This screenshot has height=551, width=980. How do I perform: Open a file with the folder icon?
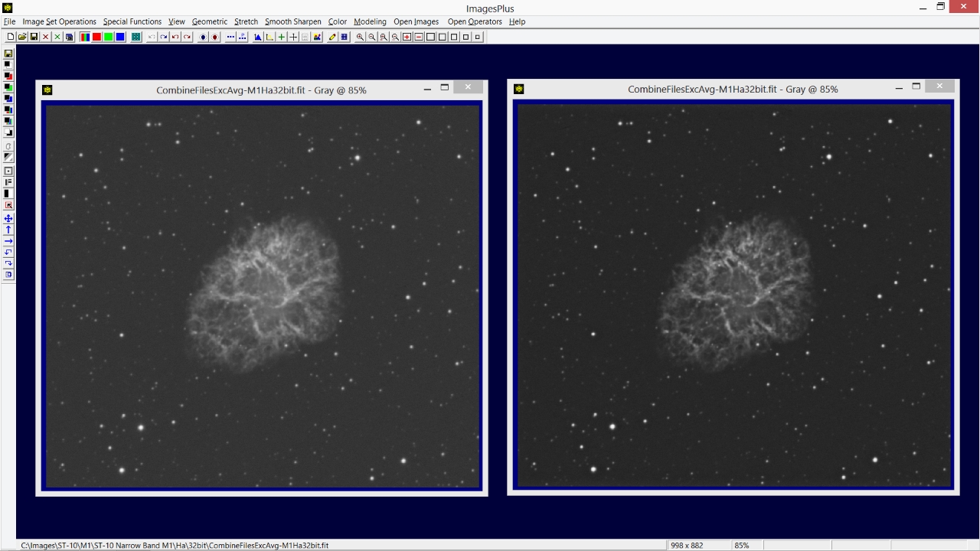click(x=22, y=37)
